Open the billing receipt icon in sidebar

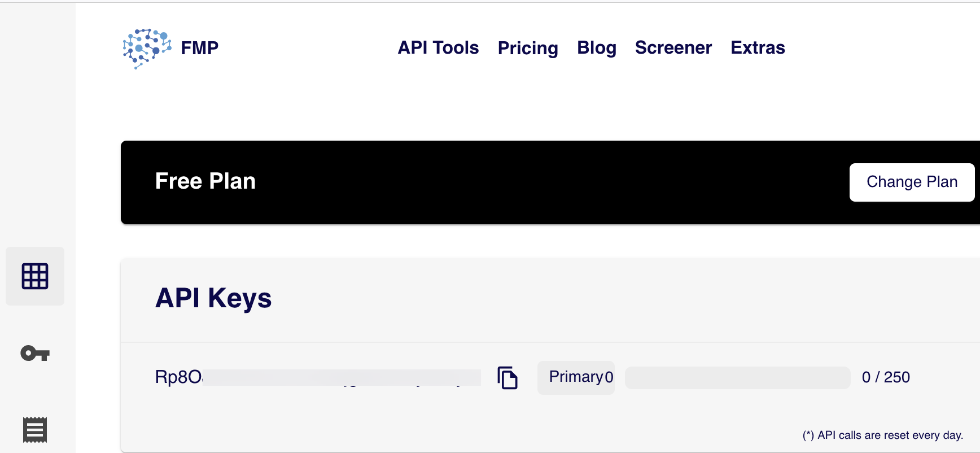point(35,430)
